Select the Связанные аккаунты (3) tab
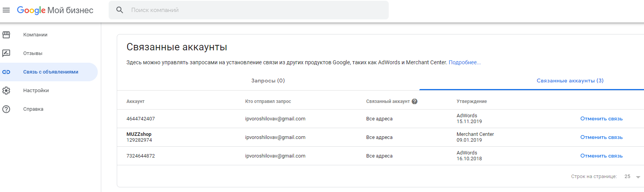This screenshot has height=192, width=644. 570,81
